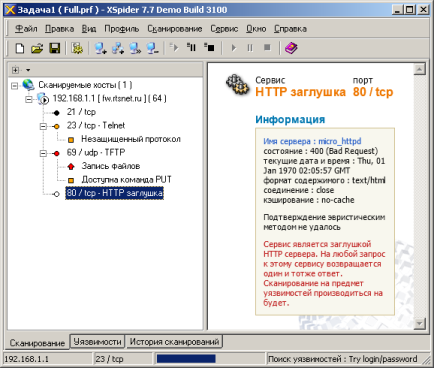
Task: Select Незащищенный протокол vulnerability item
Action: click(x=131, y=139)
